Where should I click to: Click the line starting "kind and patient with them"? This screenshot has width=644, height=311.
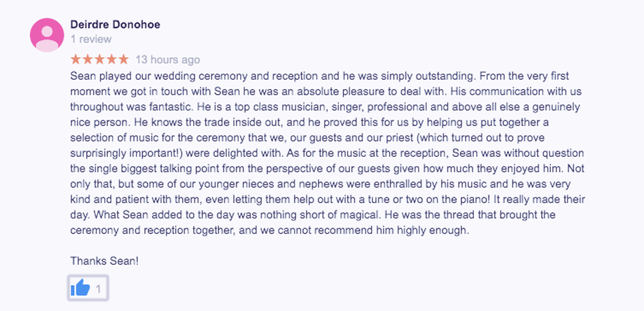coord(328,200)
